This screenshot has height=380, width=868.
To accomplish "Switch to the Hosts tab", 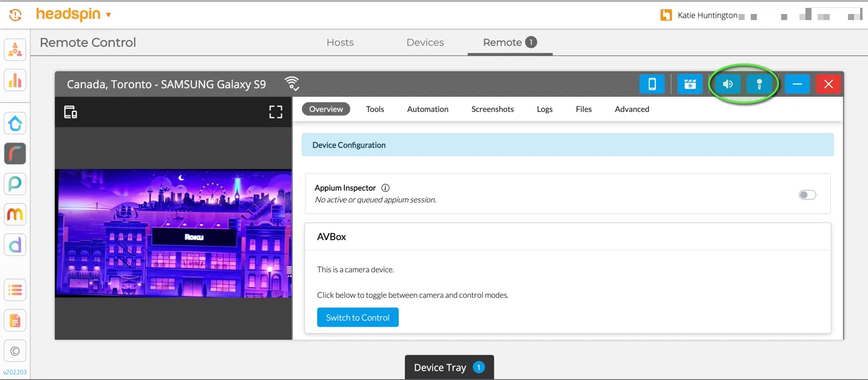I will point(340,43).
